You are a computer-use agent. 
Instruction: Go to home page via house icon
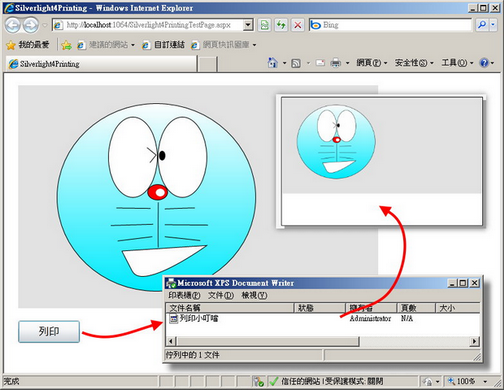[273, 63]
